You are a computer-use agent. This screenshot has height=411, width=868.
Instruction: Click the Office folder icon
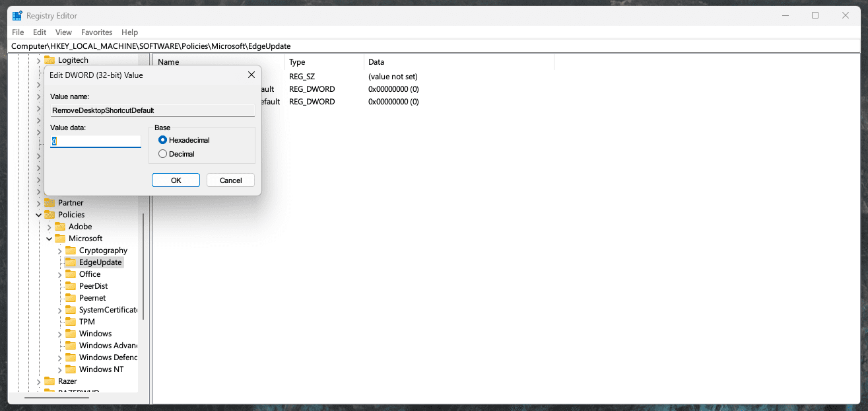[71, 274]
